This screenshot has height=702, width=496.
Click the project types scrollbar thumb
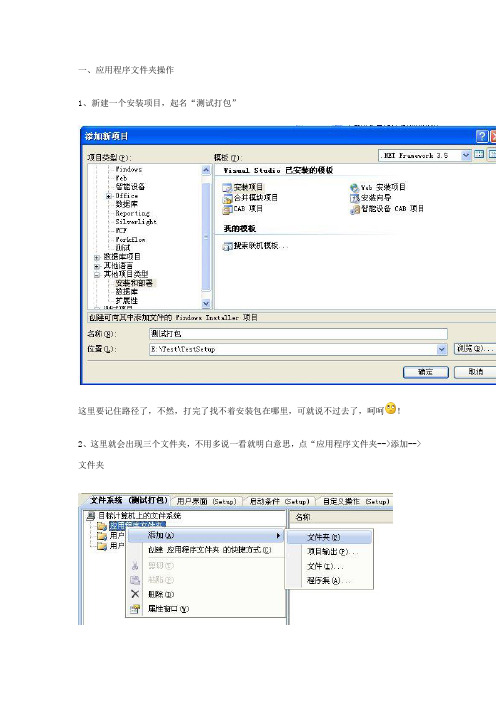[x=206, y=237]
